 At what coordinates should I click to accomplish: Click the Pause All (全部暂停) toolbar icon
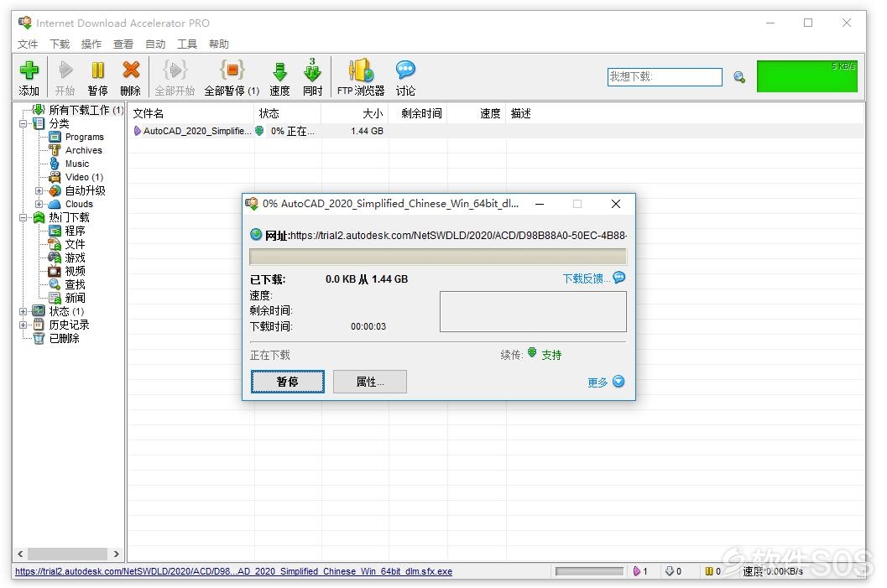pyautogui.click(x=232, y=77)
